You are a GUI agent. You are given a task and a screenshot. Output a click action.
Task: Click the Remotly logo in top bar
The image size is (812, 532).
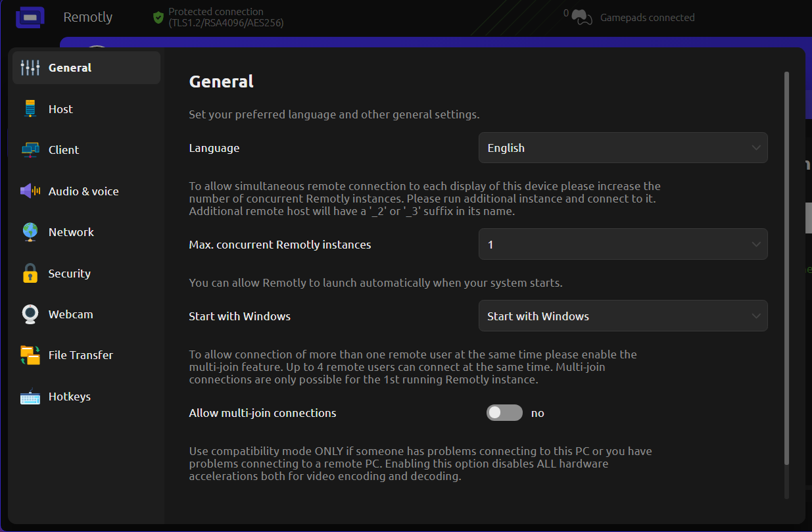[x=30, y=17]
